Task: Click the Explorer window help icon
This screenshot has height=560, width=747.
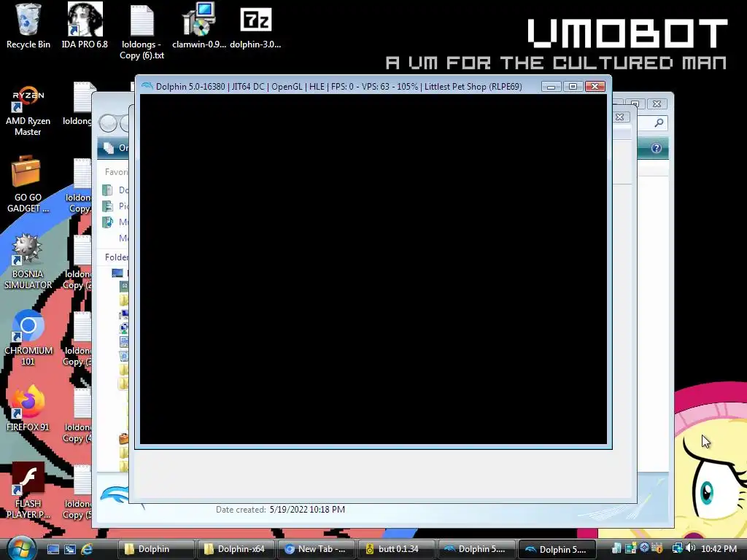Action: (x=656, y=148)
